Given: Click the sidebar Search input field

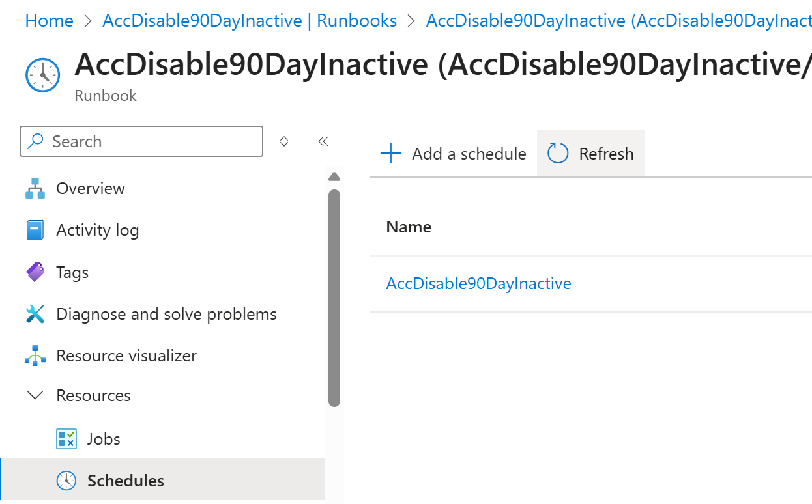Looking at the screenshot, I should click(141, 141).
